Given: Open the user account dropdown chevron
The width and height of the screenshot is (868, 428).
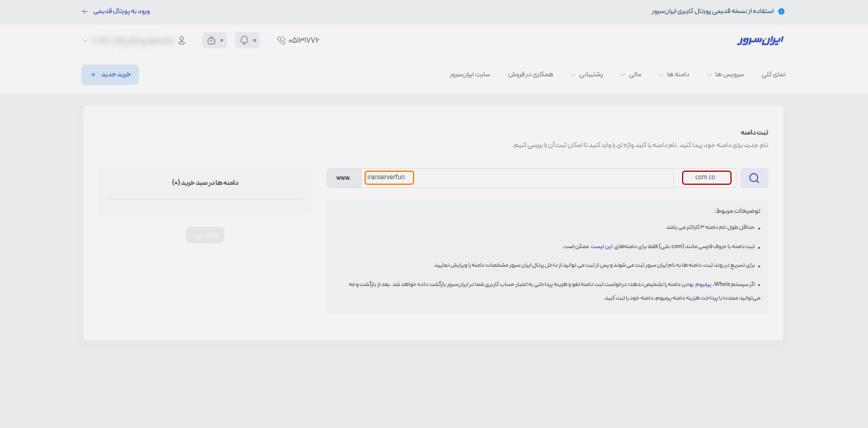Looking at the screenshot, I should (x=85, y=41).
